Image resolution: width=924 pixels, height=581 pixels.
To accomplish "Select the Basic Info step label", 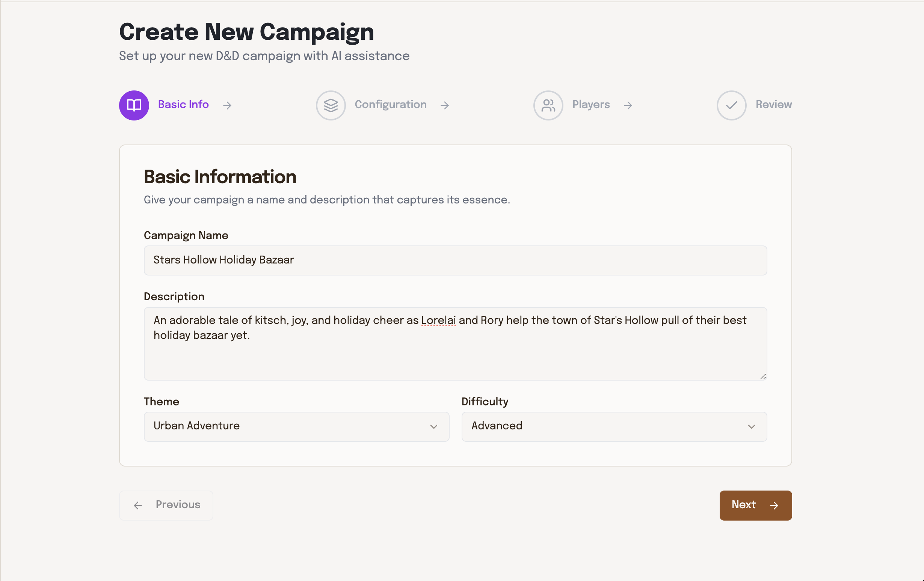I will [x=183, y=104].
